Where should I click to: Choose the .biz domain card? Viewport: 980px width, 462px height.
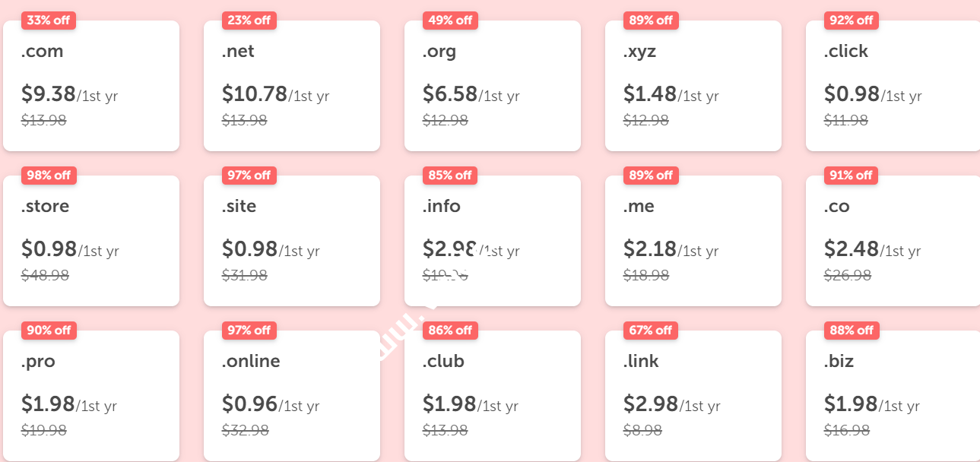point(893,396)
